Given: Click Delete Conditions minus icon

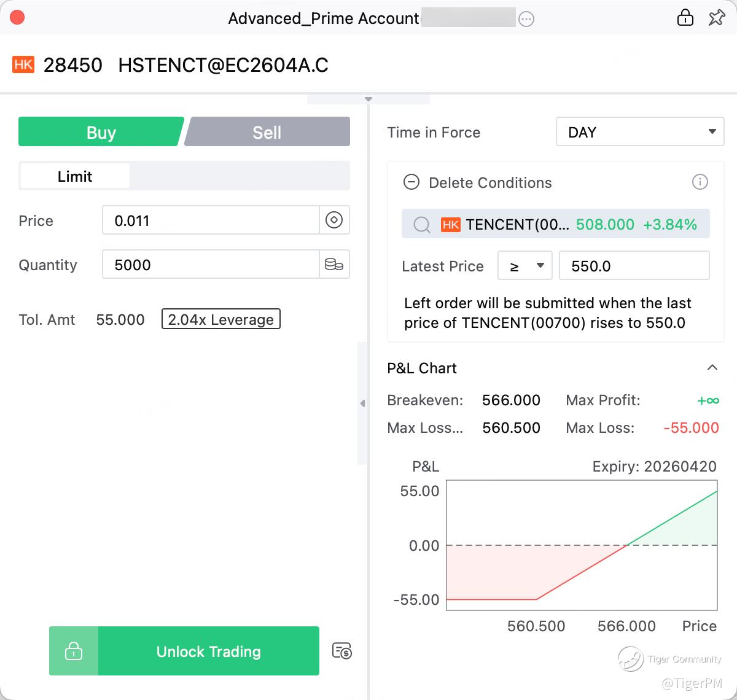Looking at the screenshot, I should (x=411, y=182).
